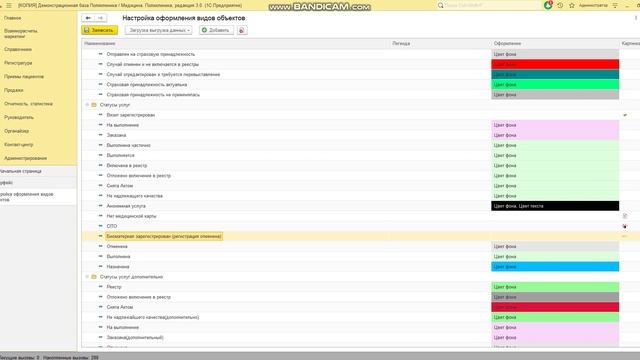Click blue background swatch of Назначена row
Image resolution: width=640 pixels, height=360 pixels.
point(555,267)
